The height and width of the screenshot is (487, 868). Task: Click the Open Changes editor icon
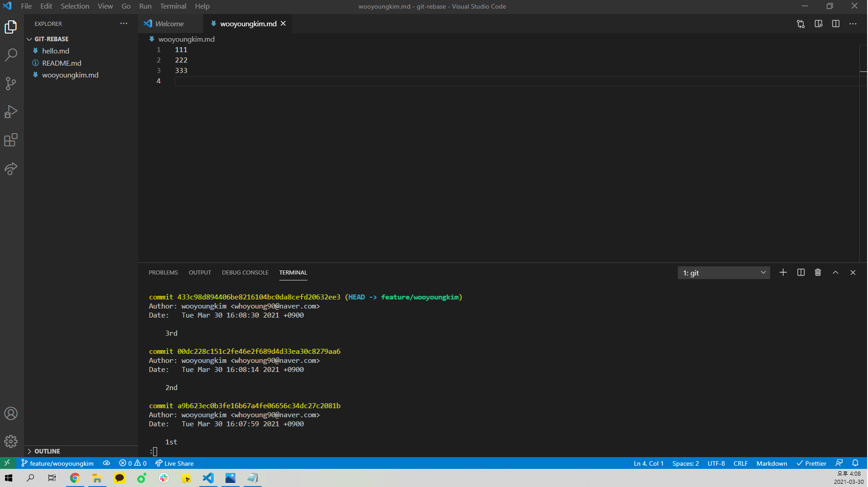coord(801,24)
